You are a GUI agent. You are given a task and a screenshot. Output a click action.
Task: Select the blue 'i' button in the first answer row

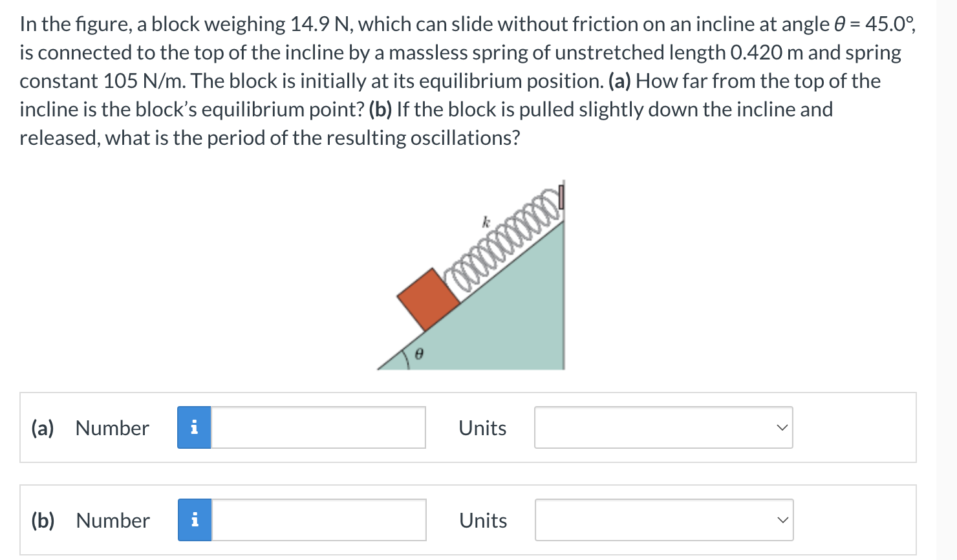tap(194, 427)
